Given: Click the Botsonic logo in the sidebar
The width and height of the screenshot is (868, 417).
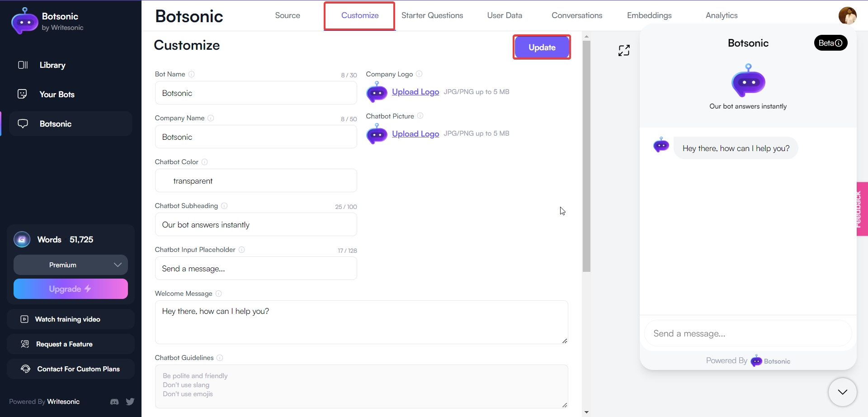Looking at the screenshot, I should 24,21.
